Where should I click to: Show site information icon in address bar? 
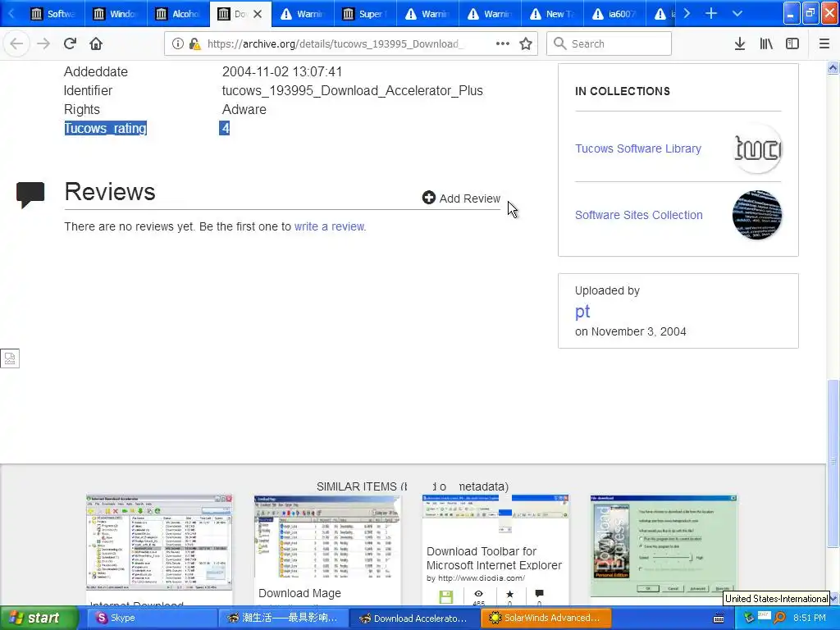tap(177, 44)
